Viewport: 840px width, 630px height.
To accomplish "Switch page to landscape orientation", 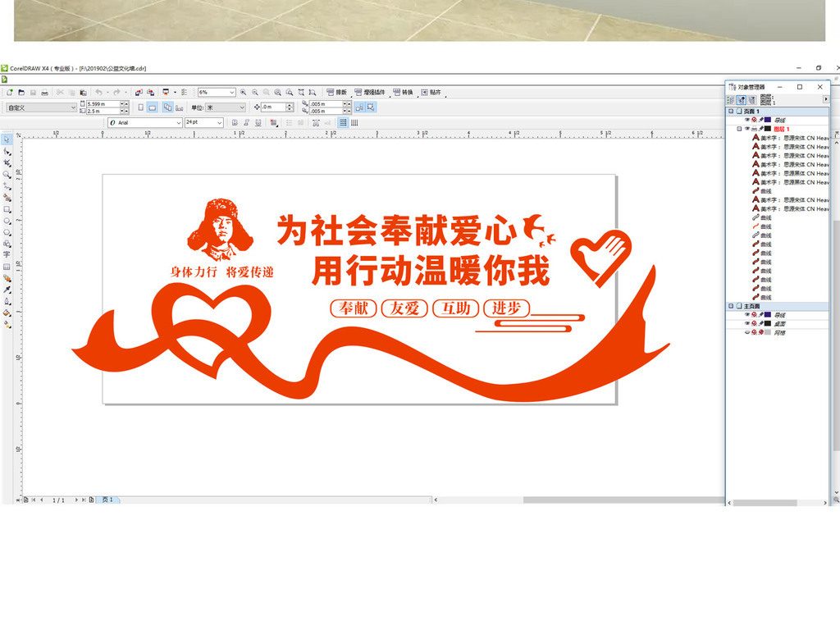I will click(x=152, y=107).
